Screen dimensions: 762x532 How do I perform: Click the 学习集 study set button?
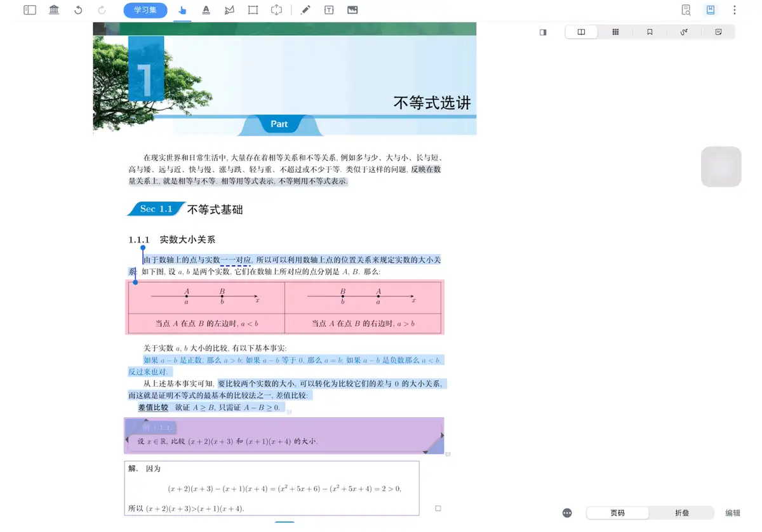(x=145, y=10)
